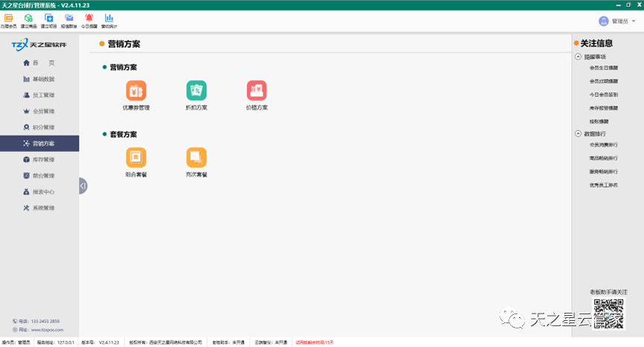This screenshot has height=347, width=644.
Task: Open the 折扣方案 discount plan icon
Action: click(197, 91)
